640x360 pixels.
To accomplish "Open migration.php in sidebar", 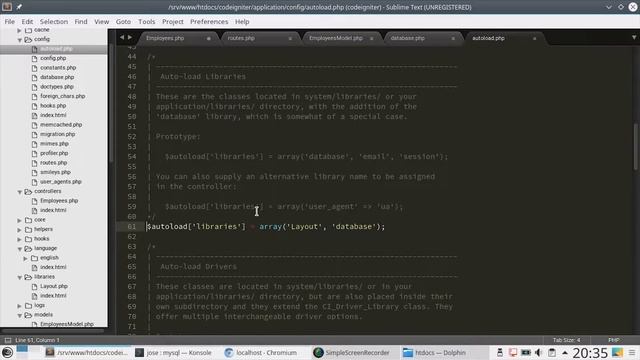I will [58, 134].
